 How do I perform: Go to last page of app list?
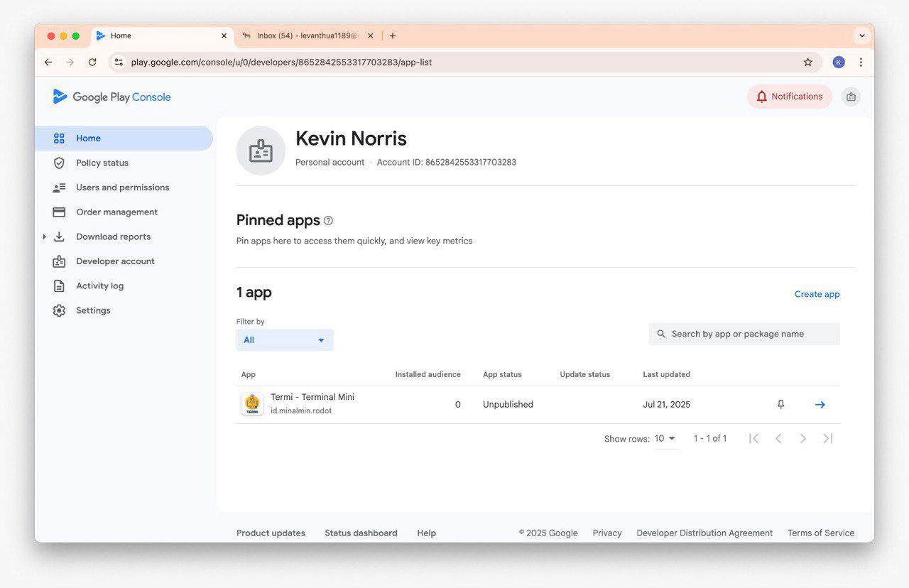coord(827,439)
